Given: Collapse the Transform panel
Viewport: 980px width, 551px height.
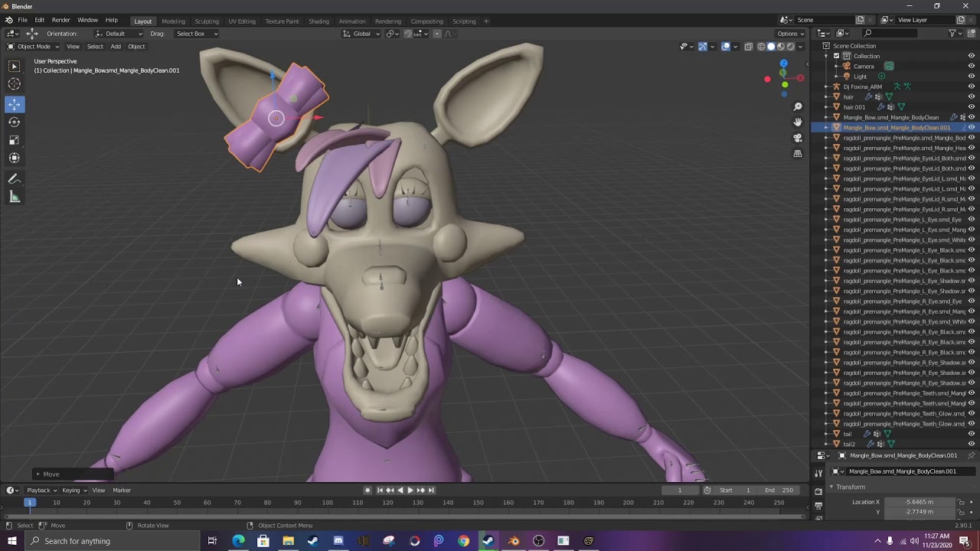Looking at the screenshot, I should click(x=850, y=487).
